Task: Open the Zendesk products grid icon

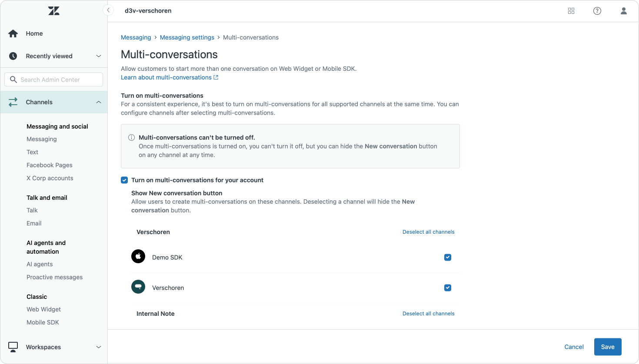Action: (x=571, y=11)
